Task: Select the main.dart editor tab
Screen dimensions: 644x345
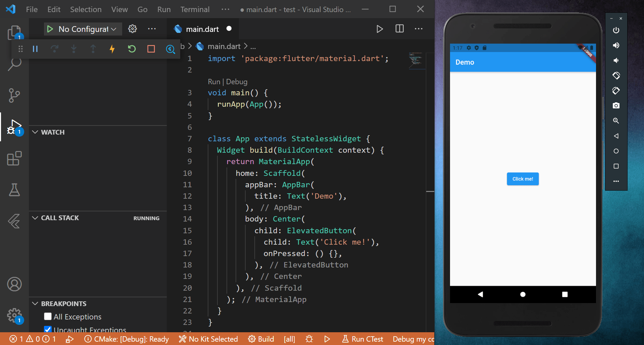Action: 202,29
